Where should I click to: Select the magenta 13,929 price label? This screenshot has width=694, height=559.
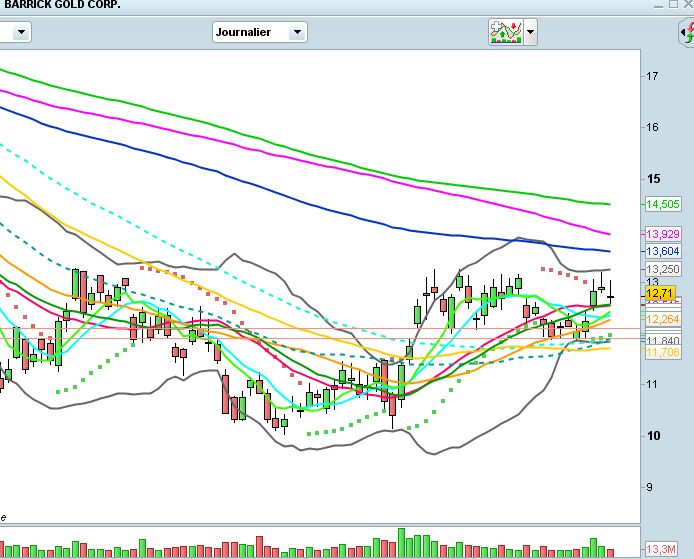point(662,234)
